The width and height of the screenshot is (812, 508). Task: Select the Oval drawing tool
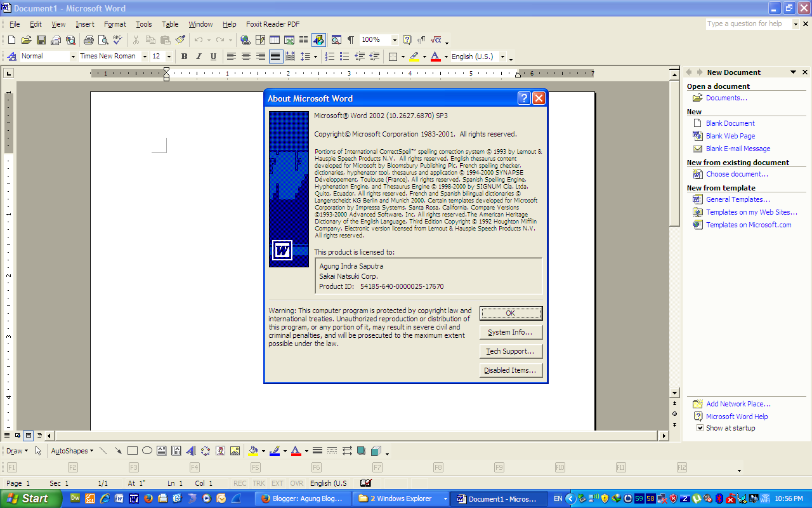[x=147, y=451]
